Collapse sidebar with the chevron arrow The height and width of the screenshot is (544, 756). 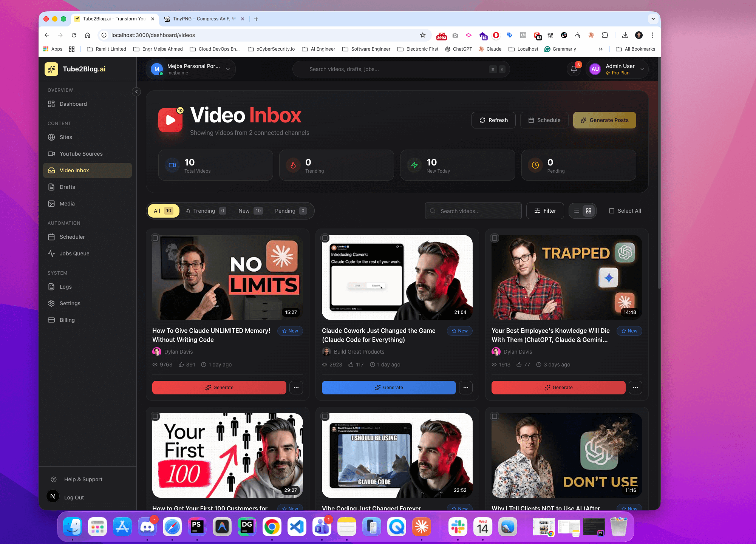click(x=136, y=92)
